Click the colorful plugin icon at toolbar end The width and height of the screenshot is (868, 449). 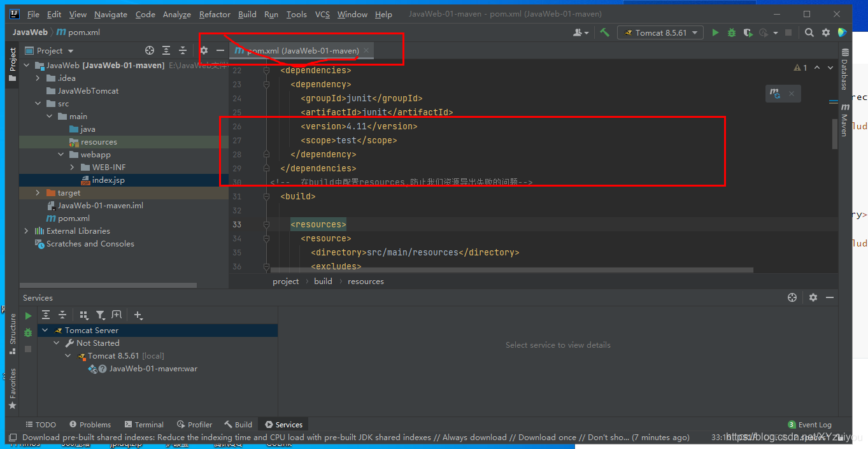[843, 32]
